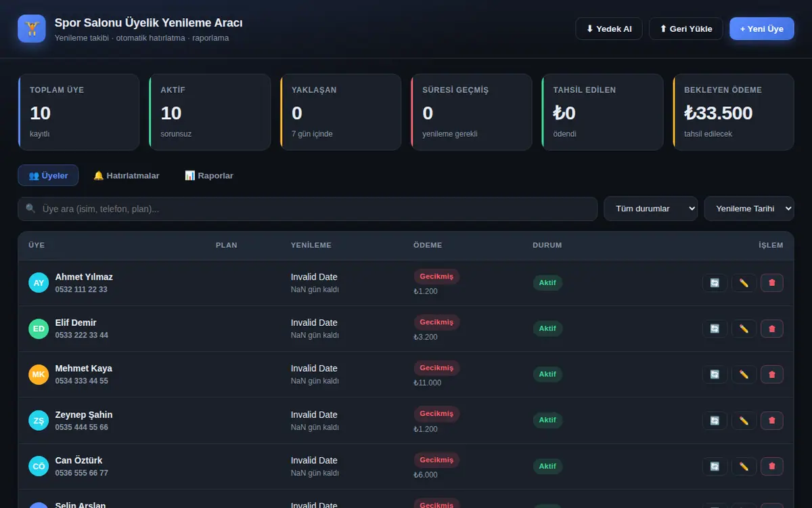
Task: Delete Mehmet Kaya with the trash icon
Action: (772, 374)
